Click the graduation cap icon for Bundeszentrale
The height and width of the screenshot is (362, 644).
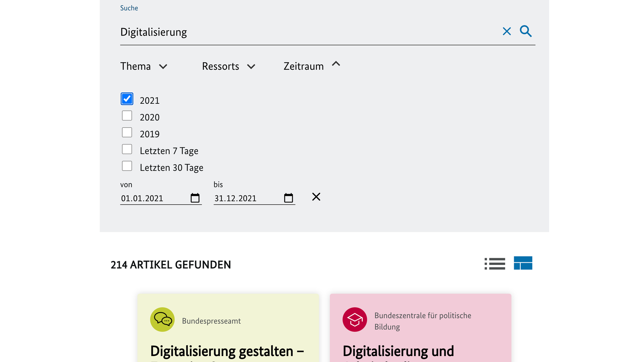coord(355,320)
